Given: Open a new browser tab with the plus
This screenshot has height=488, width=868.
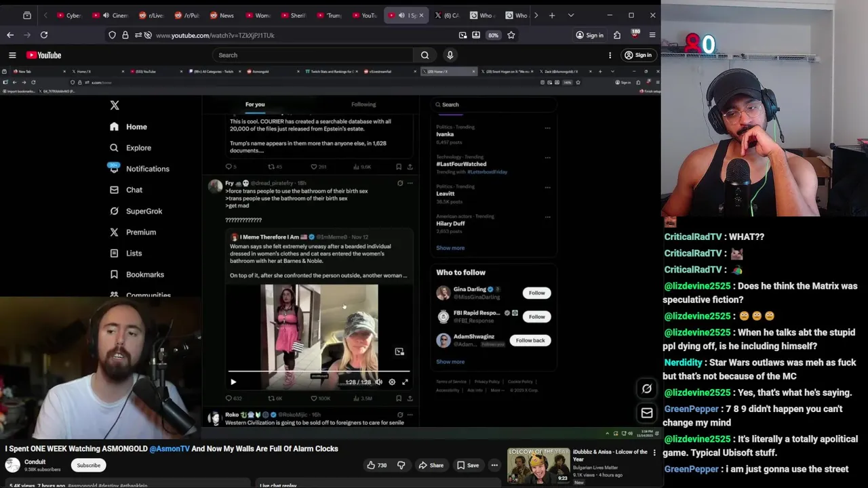Looking at the screenshot, I should (x=552, y=15).
